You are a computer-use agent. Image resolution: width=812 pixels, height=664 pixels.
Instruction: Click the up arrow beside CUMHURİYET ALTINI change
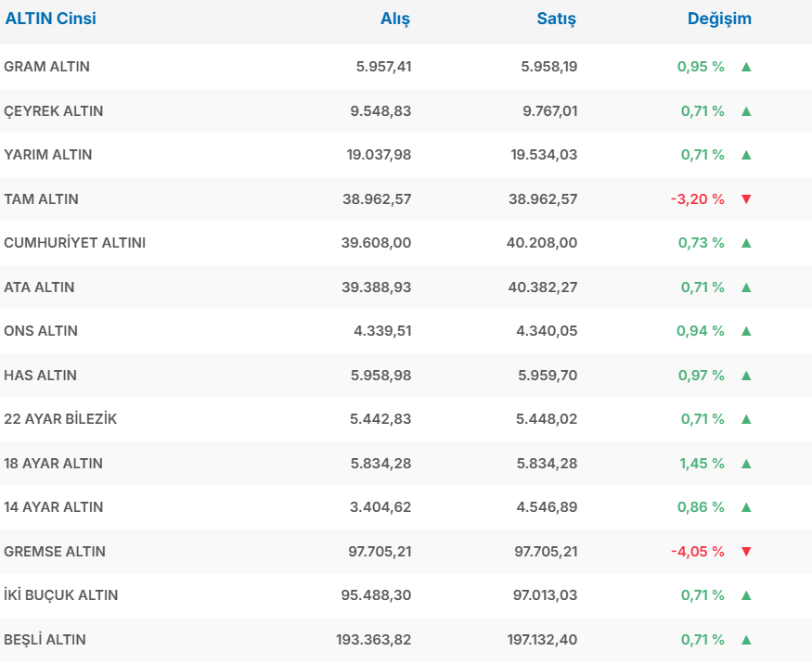click(x=746, y=243)
